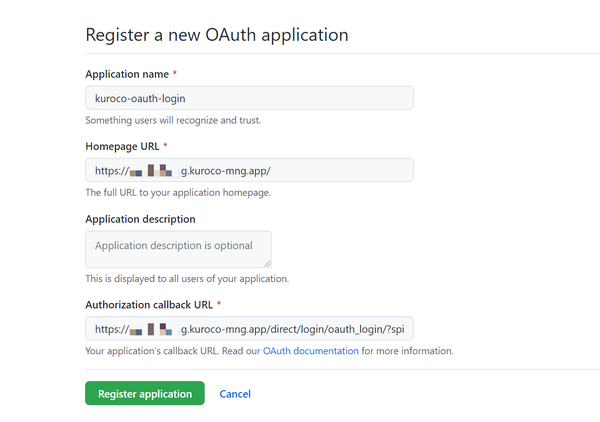The image size is (600, 422).
Task: Click the Application name input field
Action: click(x=249, y=98)
